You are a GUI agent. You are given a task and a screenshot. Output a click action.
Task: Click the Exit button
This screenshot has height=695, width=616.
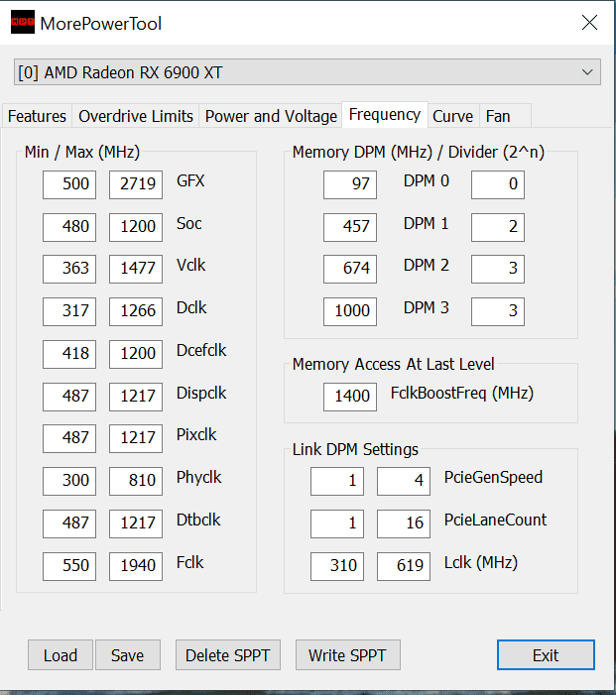click(x=546, y=655)
